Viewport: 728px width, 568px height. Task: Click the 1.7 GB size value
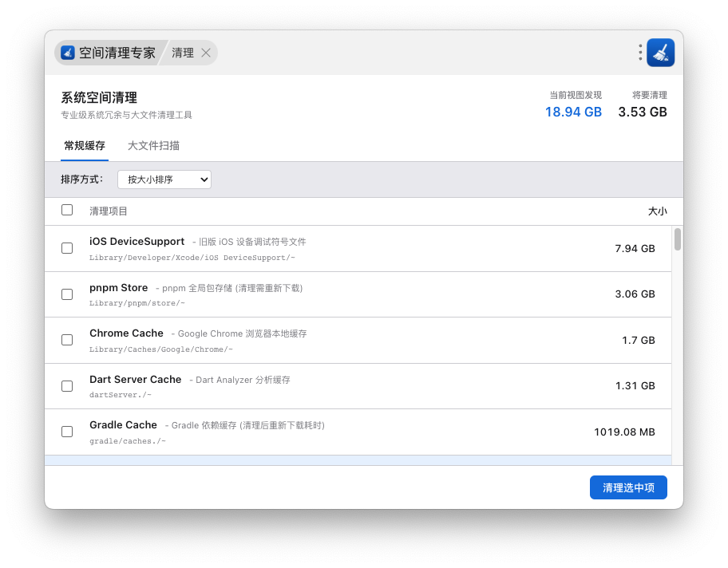639,340
